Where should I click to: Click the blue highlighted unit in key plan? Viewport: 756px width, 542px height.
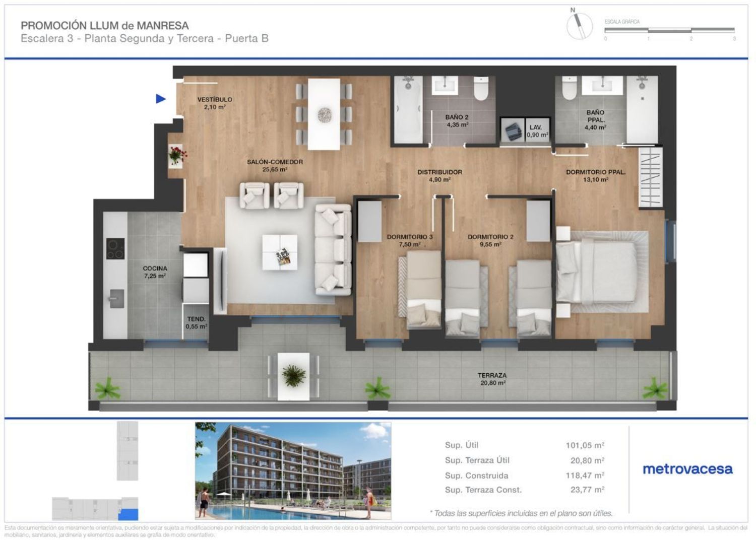130,514
